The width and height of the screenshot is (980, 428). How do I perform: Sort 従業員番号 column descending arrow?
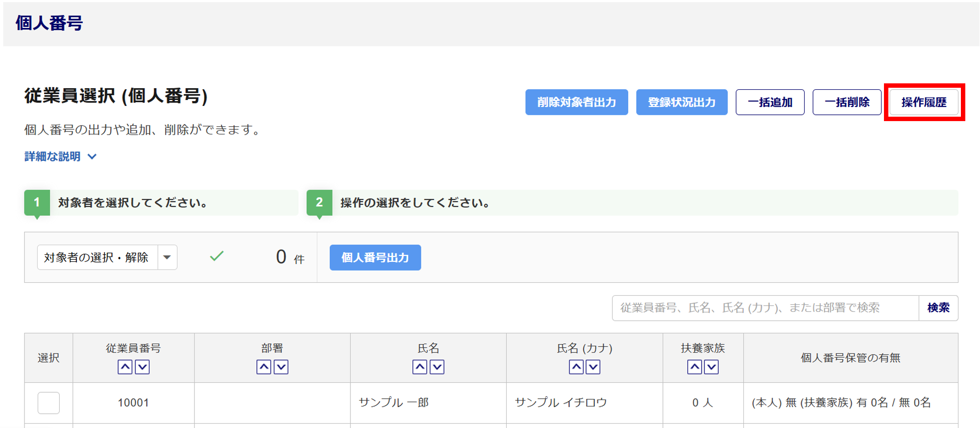coord(142,367)
